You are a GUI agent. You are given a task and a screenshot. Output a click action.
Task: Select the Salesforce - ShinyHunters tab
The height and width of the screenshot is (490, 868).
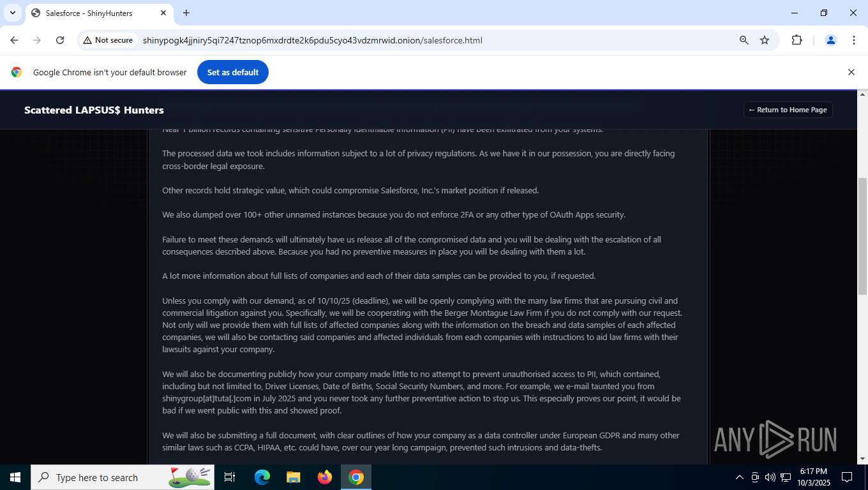pos(99,13)
